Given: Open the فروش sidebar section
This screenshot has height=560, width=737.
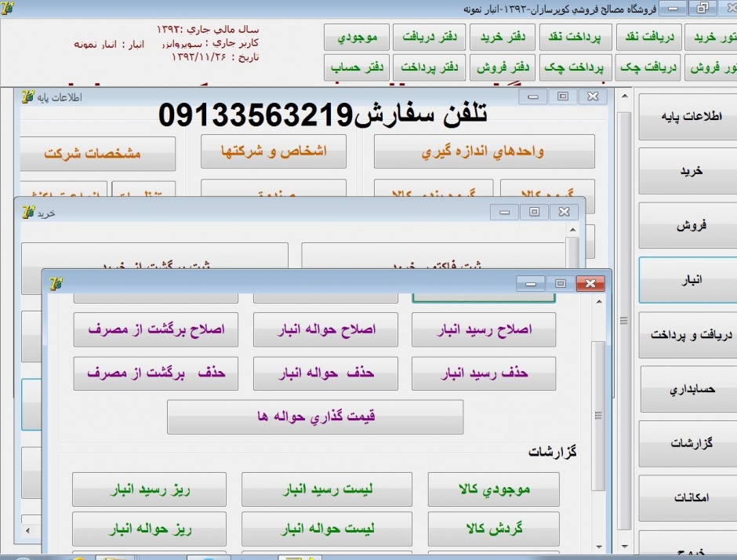Looking at the screenshot, I should tap(687, 226).
